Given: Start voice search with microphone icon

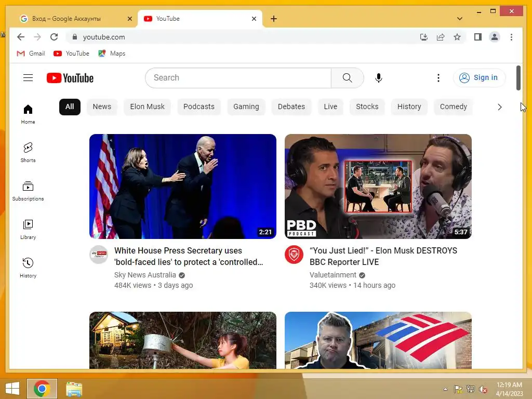Looking at the screenshot, I should (379, 78).
